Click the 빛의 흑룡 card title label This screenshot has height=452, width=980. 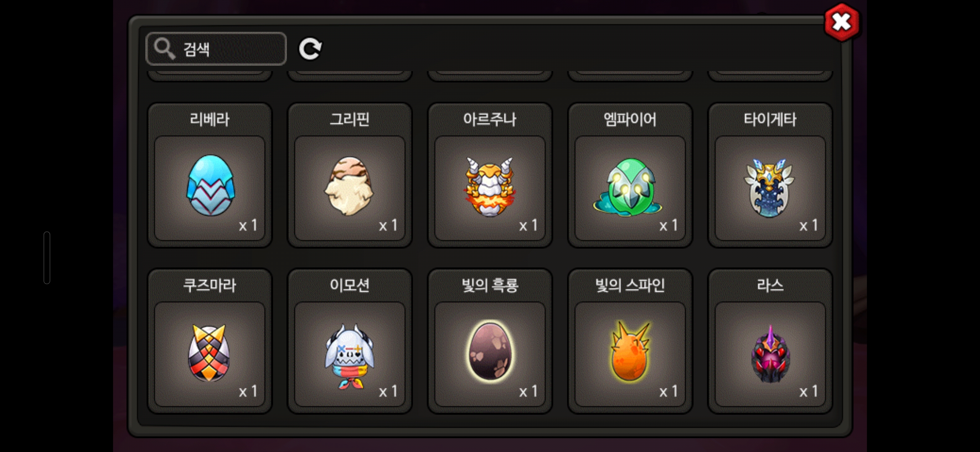click(x=490, y=285)
